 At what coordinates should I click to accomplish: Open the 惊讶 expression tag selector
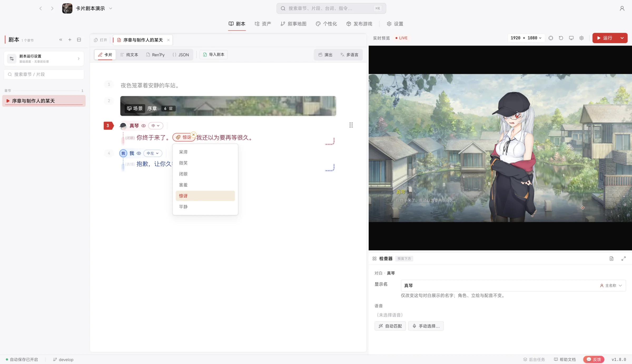pyautogui.click(x=184, y=137)
